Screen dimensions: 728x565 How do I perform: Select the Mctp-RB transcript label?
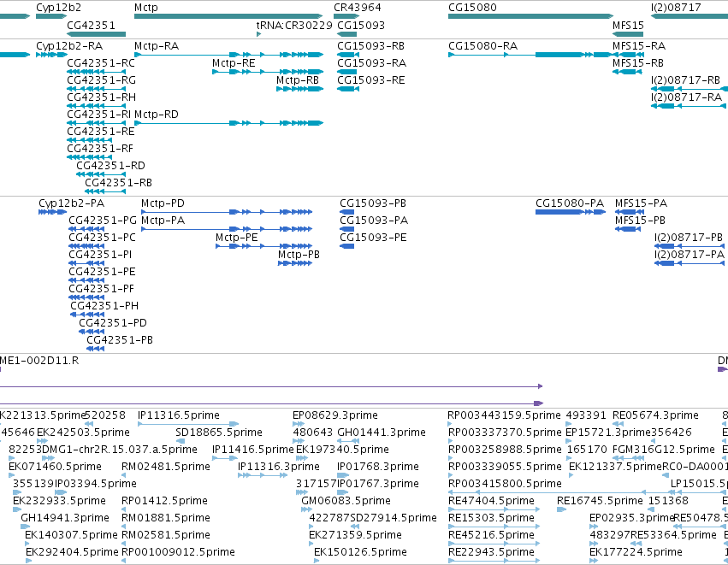tap(298, 80)
